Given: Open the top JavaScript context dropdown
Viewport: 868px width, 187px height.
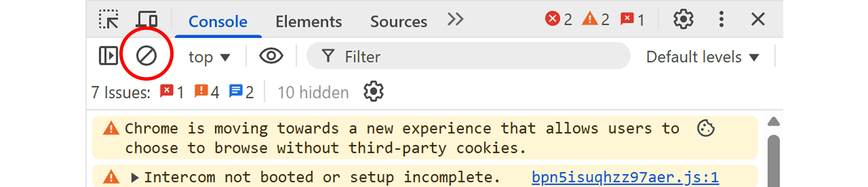Looking at the screenshot, I should (209, 57).
